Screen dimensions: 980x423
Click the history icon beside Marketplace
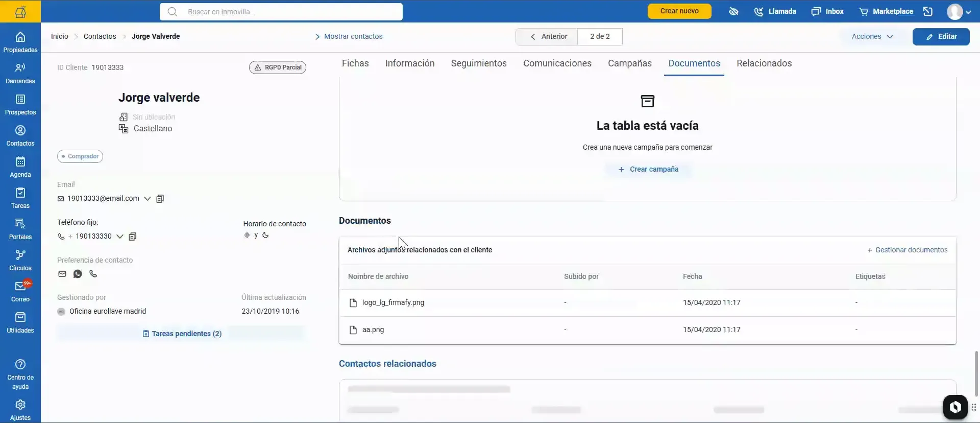[x=928, y=11]
